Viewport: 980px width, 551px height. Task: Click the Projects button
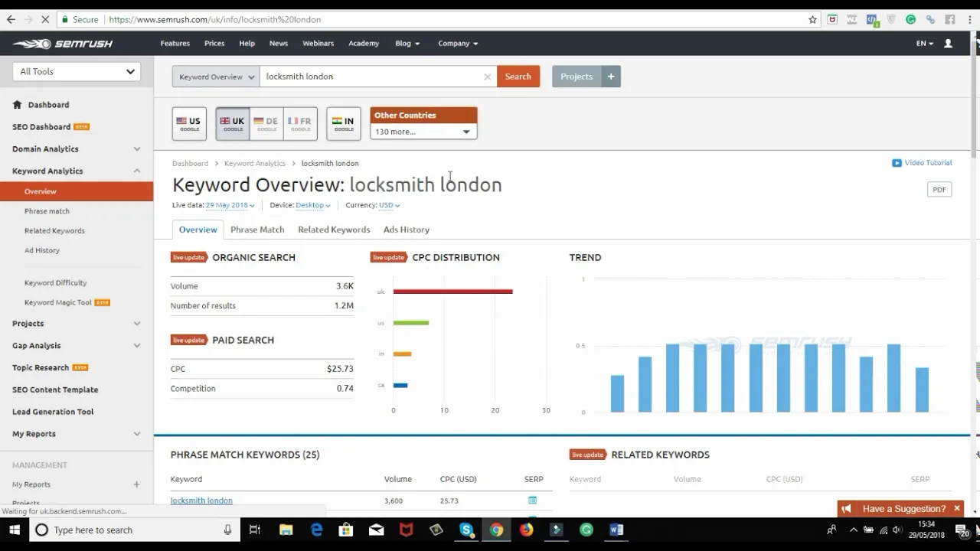click(577, 77)
